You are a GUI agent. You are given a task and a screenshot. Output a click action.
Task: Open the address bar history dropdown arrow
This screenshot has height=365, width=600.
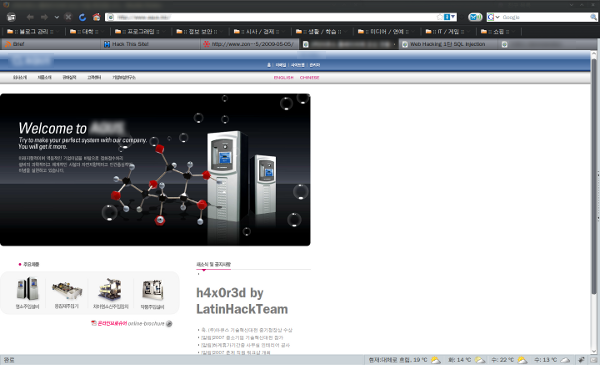453,17
